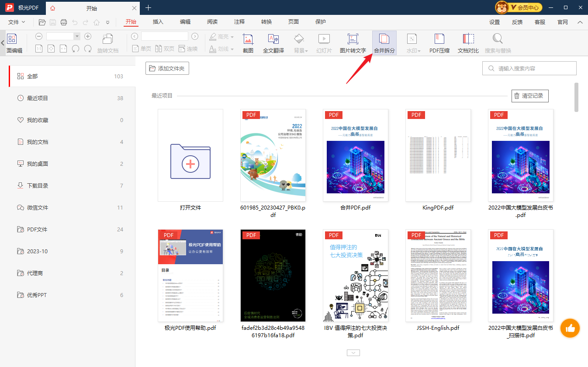The height and width of the screenshot is (367, 588).
Task: Select 单页 single page view
Action: pos(141,49)
